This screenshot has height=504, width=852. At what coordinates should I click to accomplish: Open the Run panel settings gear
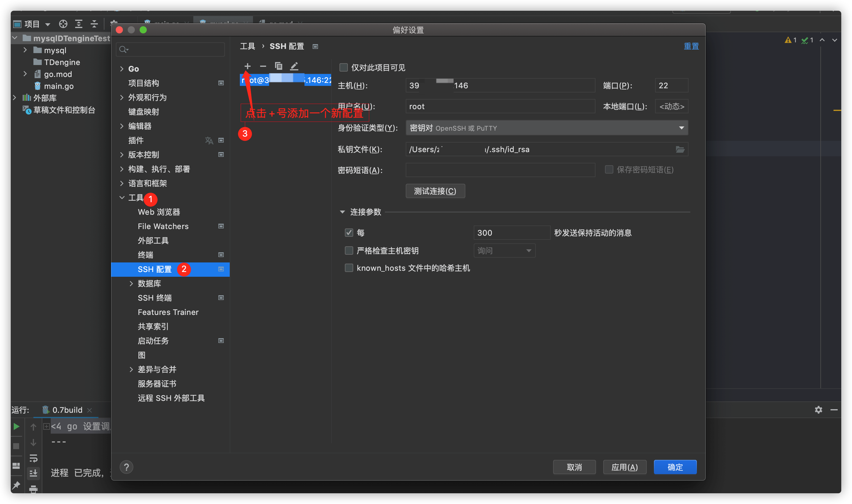coord(818,410)
